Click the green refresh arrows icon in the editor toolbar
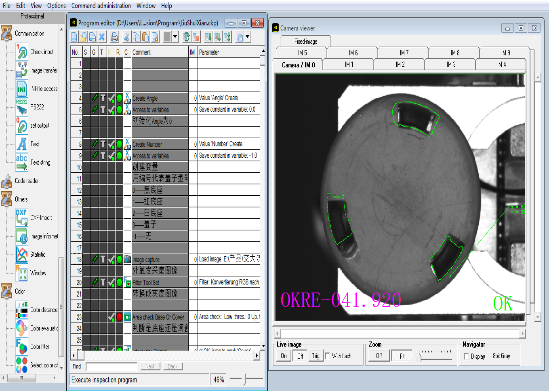 pos(187,36)
